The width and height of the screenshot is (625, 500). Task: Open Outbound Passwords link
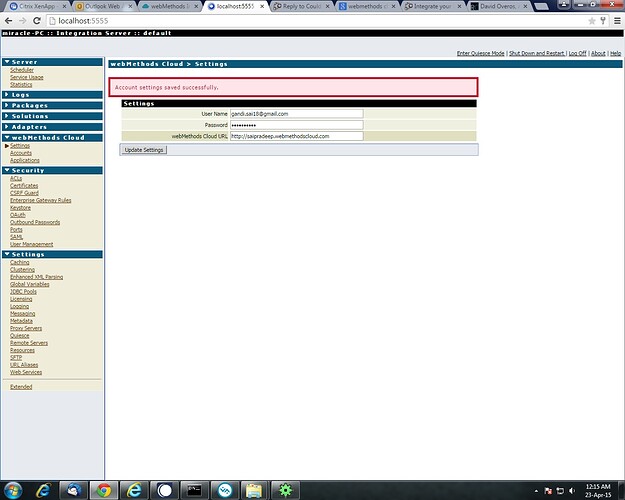35,222
